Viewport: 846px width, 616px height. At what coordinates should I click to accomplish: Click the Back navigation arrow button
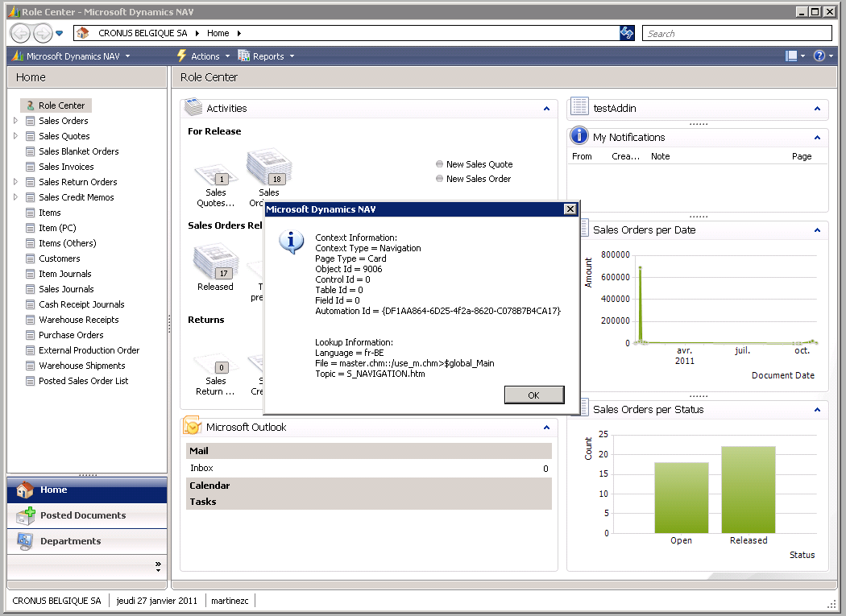(20, 33)
